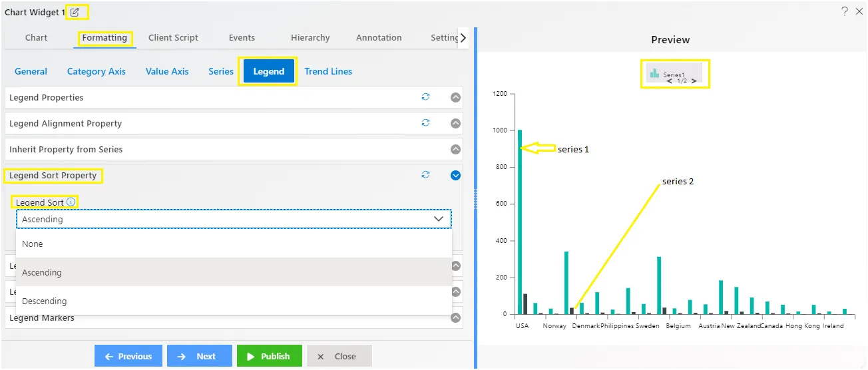Click the grey Close button
The height and width of the screenshot is (370, 868).
pyautogui.click(x=339, y=356)
